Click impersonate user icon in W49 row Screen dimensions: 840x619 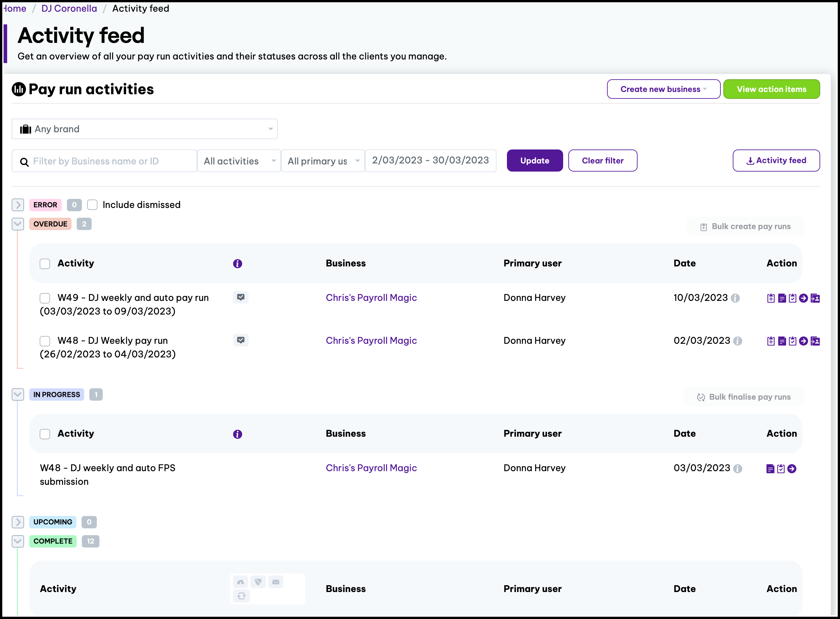tap(815, 298)
